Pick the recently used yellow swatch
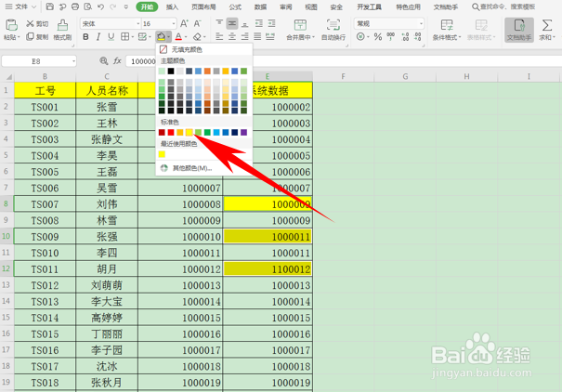Image resolution: width=562 pixels, height=392 pixels. tap(162, 154)
